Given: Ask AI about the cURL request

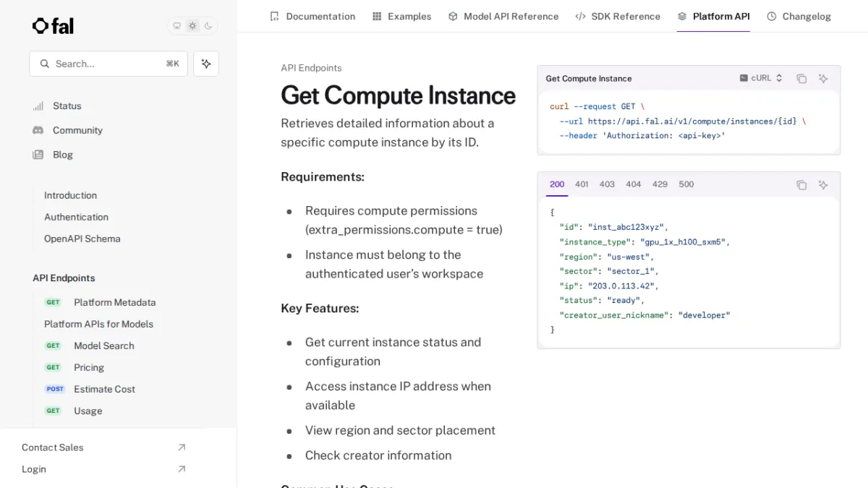Looking at the screenshot, I should coord(823,78).
